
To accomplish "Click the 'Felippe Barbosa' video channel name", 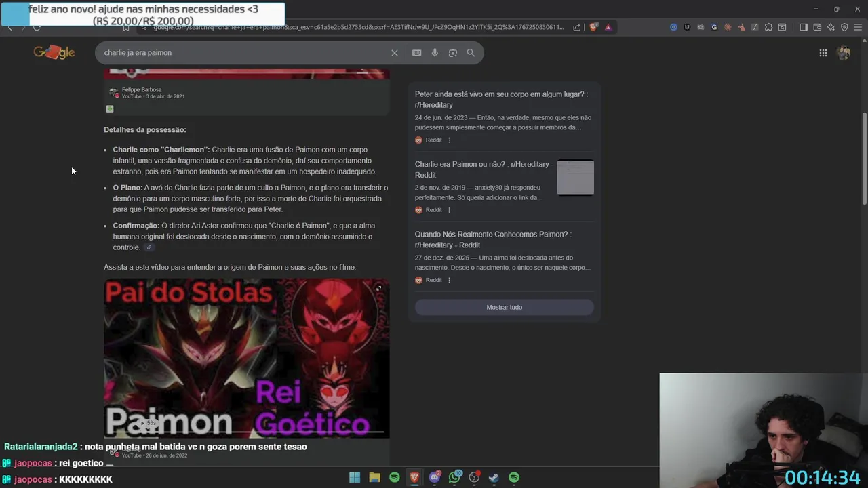I will [x=142, y=89].
